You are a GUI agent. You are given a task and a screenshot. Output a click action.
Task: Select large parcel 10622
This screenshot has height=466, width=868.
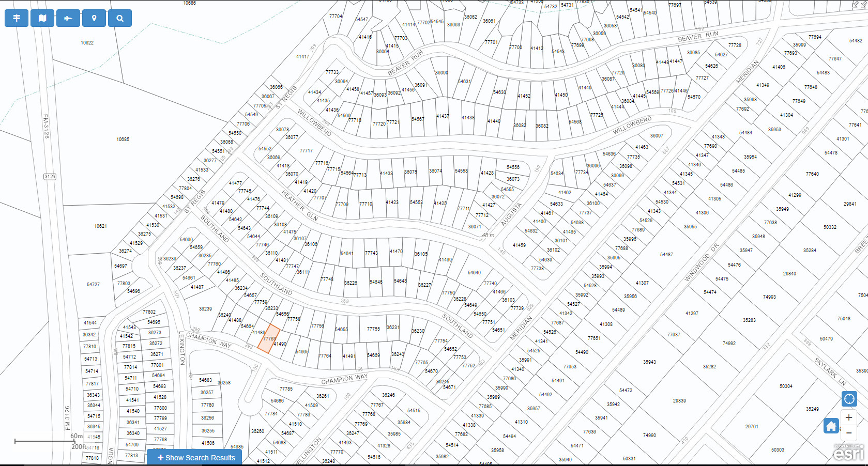point(87,43)
